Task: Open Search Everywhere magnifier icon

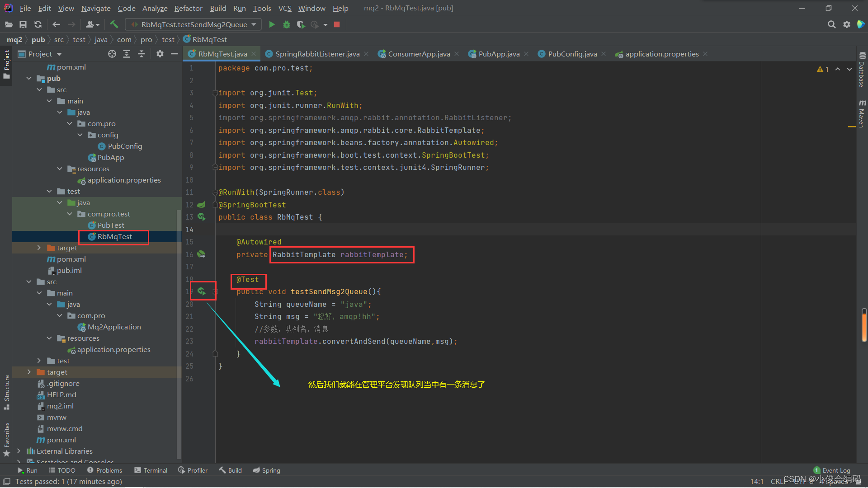Action: [x=831, y=24]
